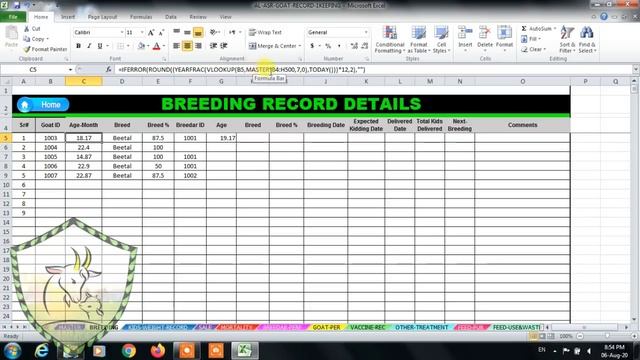Image resolution: width=640 pixels, height=360 pixels.
Task: Increase font size with grow font icon
Action: coord(151,32)
